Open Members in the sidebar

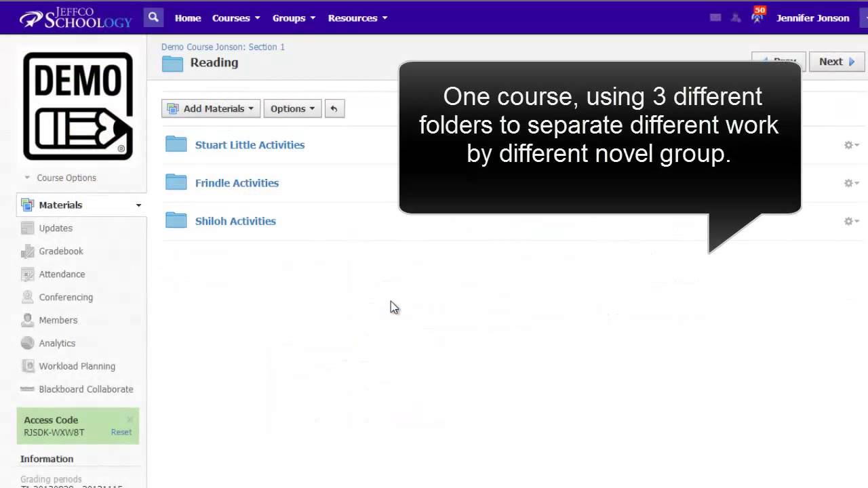(58, 320)
